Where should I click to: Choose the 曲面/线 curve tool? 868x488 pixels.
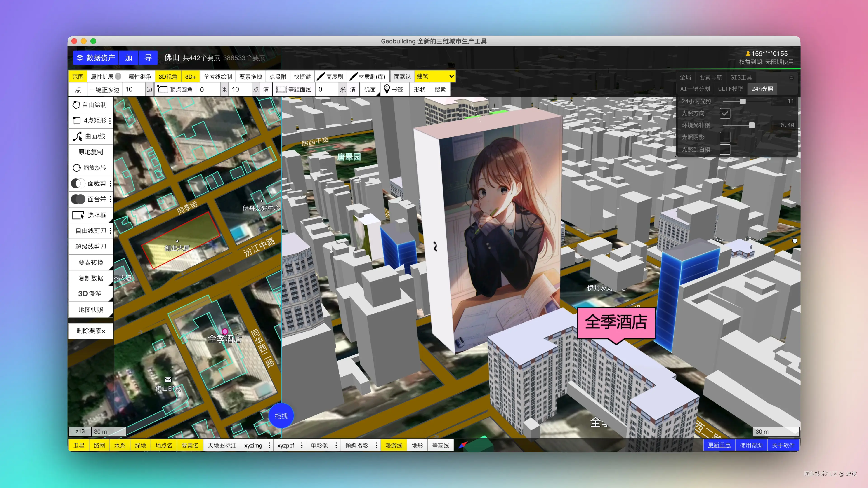coord(91,136)
